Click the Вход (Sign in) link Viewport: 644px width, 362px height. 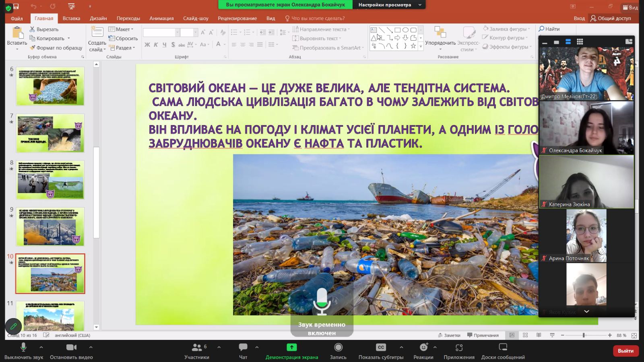579,18
